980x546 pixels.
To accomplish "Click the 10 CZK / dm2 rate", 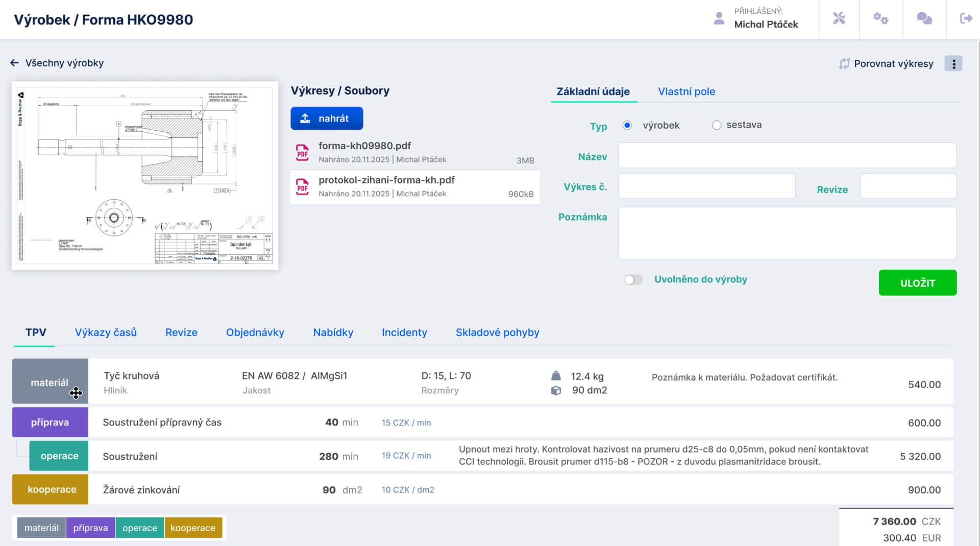I will tap(408, 490).
